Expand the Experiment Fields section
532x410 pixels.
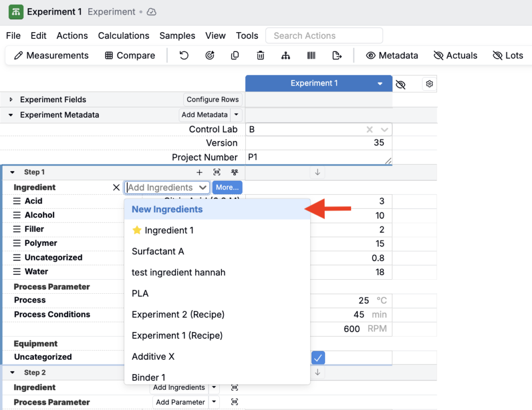coord(11,100)
